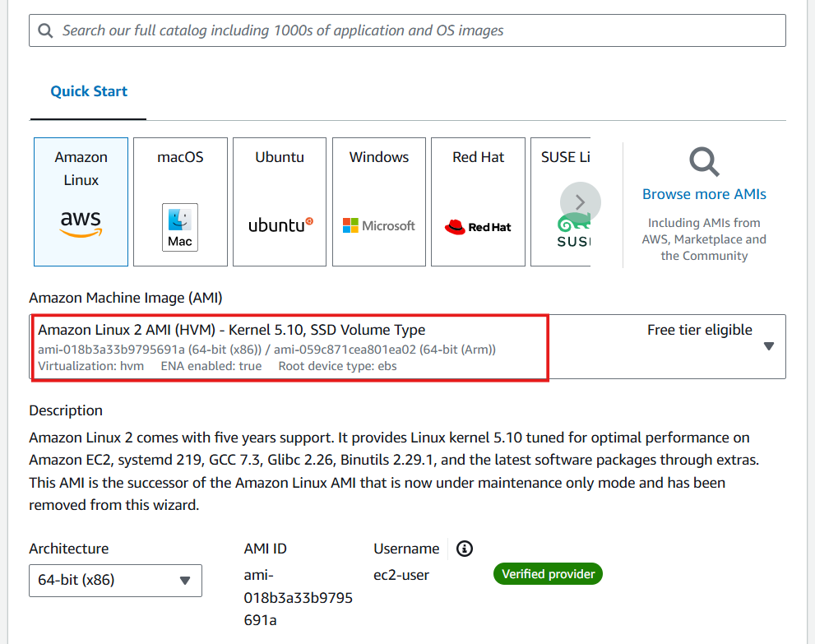Click the Free tier eligible label

click(700, 330)
